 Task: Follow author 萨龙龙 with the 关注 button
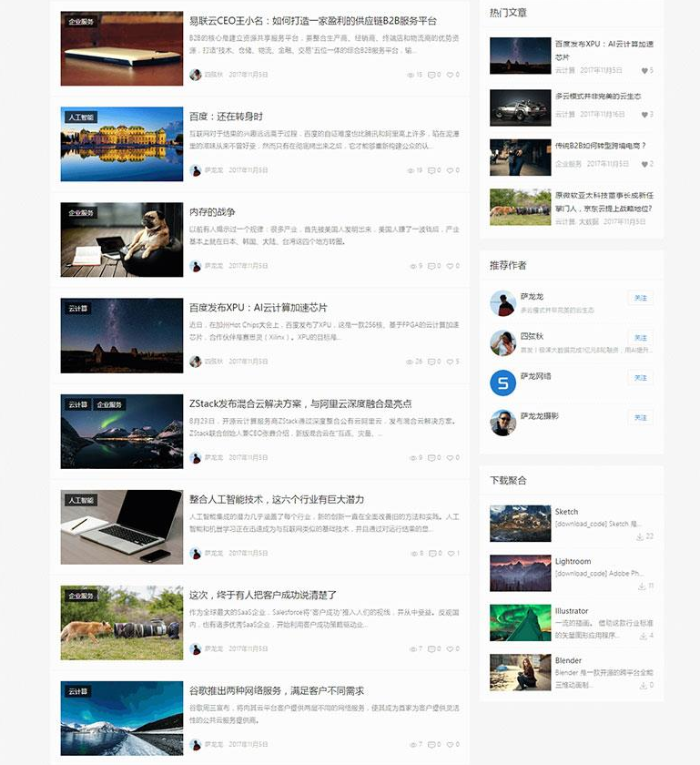(x=641, y=298)
